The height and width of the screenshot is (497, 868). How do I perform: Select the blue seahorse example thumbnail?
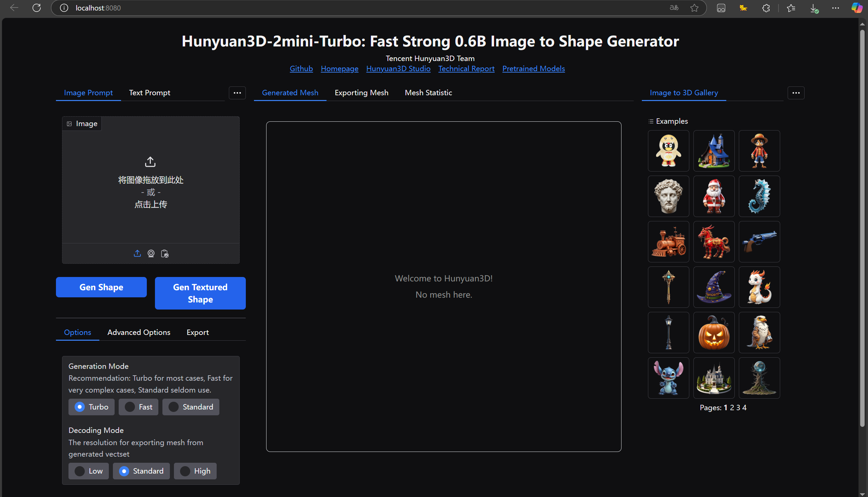coord(759,196)
